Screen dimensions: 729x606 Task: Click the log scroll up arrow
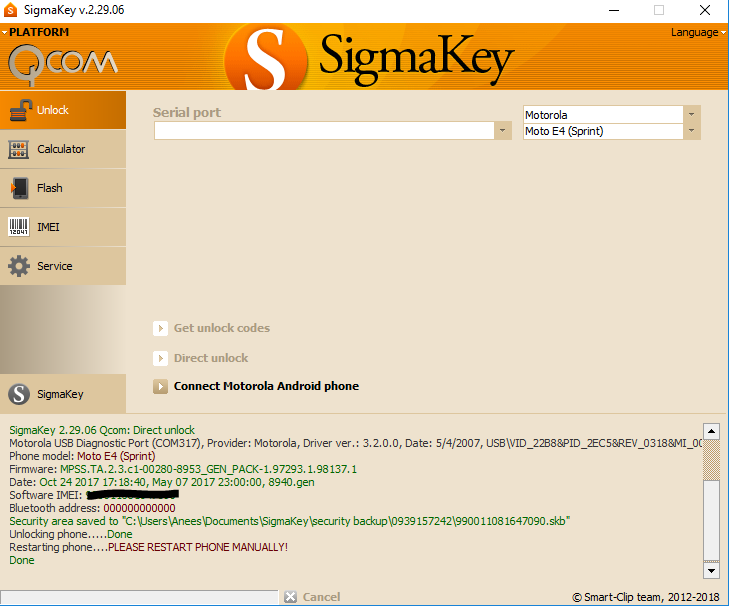711,432
